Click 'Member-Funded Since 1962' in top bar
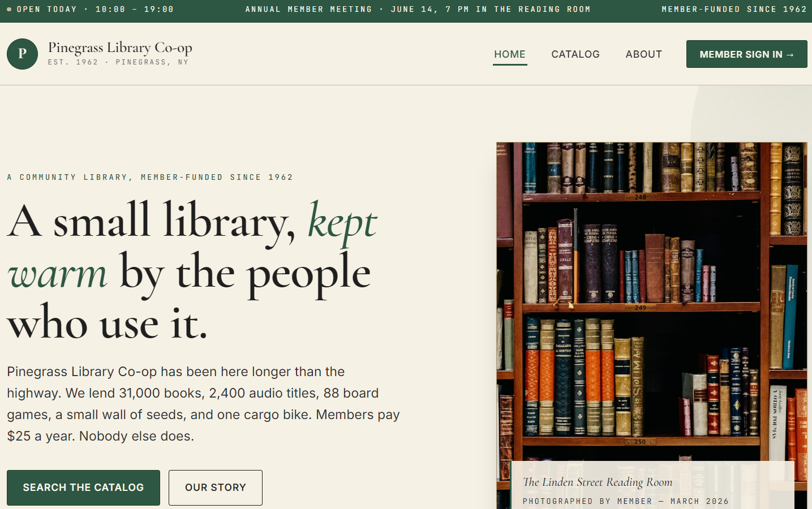Screen dimensions: 812x509 (734, 9)
